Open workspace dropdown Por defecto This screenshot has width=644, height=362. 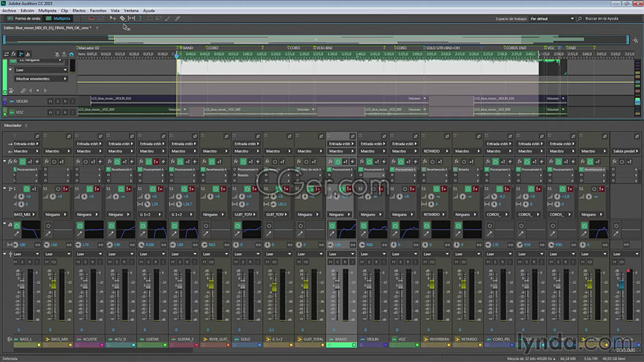pyautogui.click(x=552, y=18)
